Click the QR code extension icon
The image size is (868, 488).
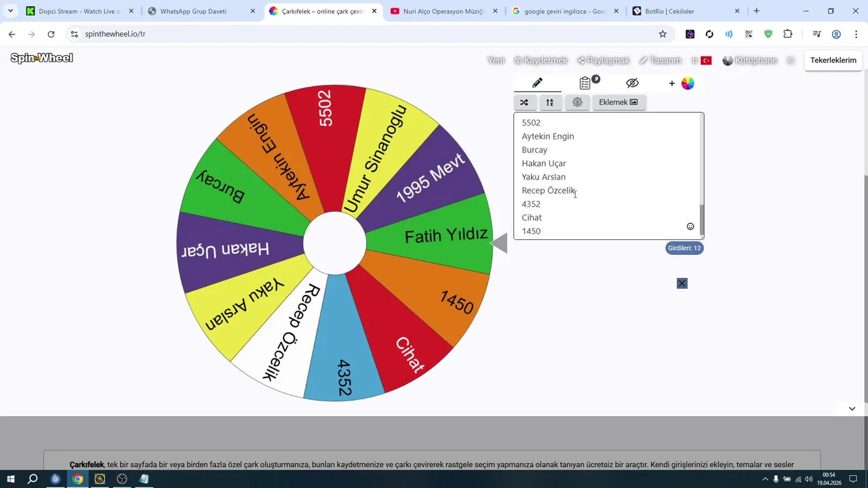[x=749, y=34]
